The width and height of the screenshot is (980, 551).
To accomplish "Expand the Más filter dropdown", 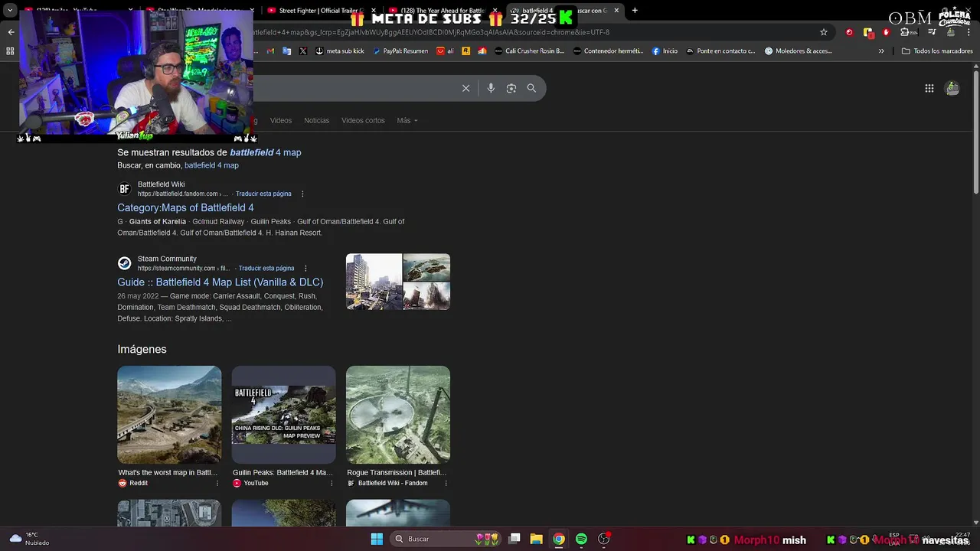I will 407,120.
